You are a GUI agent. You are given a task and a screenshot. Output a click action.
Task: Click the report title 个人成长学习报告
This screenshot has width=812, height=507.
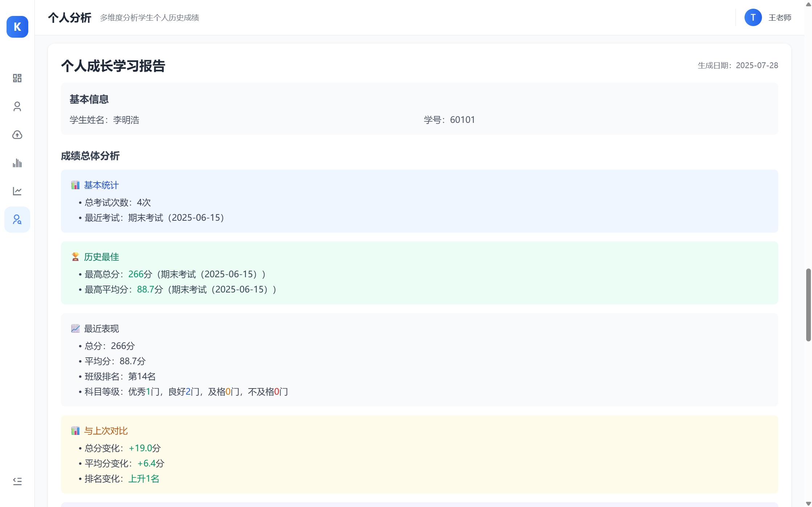point(113,66)
